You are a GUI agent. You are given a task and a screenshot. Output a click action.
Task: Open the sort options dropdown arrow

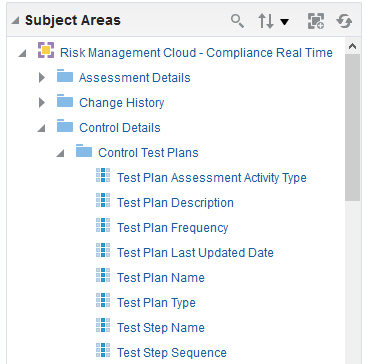(x=284, y=22)
